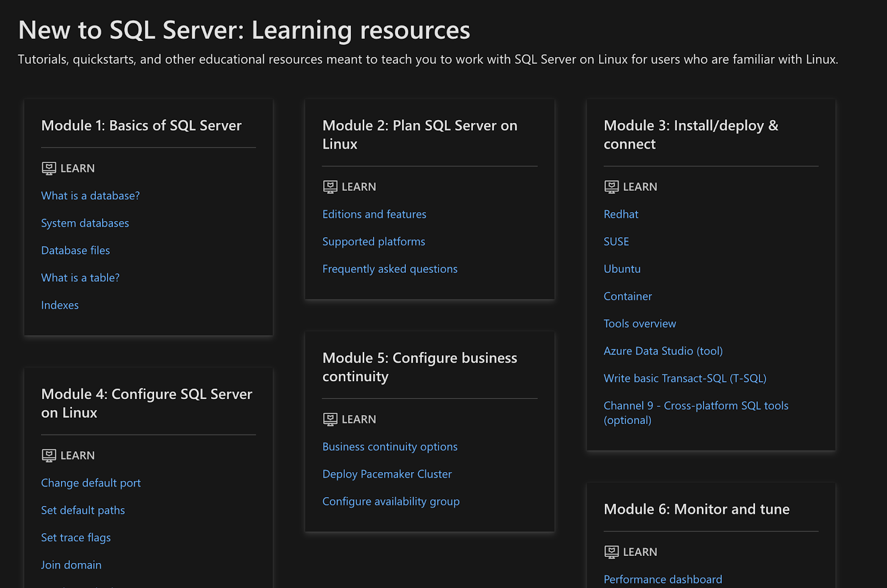Screen dimensions: 887x588
Task: Select the Ubuntu install link
Action: (622, 269)
